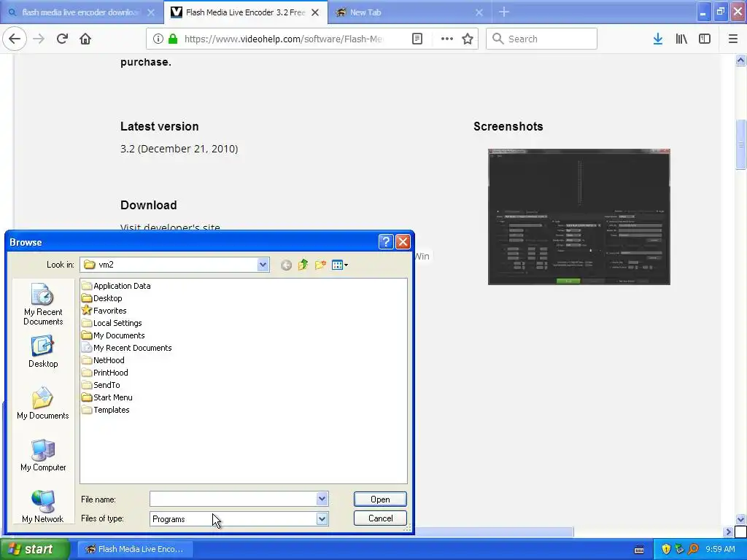
Task: Click the scroll down arrow of the page
Action: [x=740, y=519]
